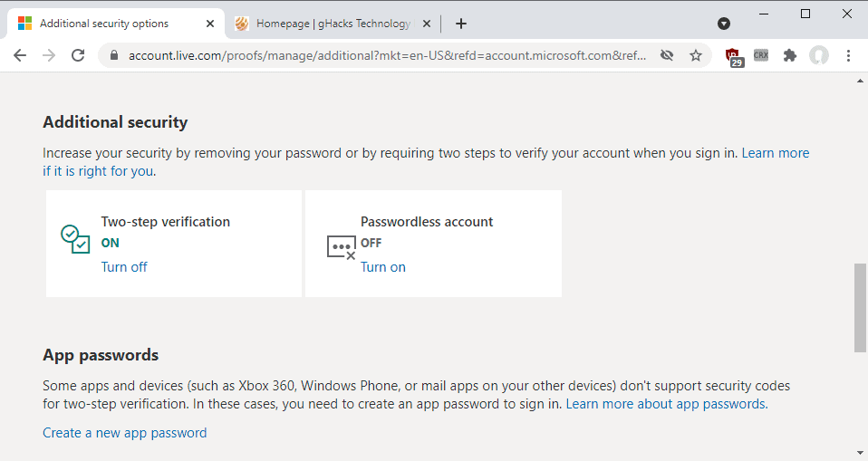Bookmark this page with the star icon
Image resolution: width=868 pixels, height=461 pixels.
click(x=696, y=55)
